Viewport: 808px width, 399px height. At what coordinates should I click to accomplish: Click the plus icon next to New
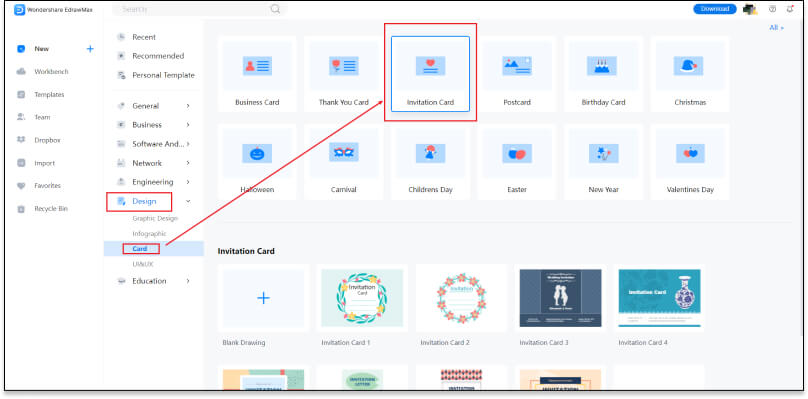point(90,49)
